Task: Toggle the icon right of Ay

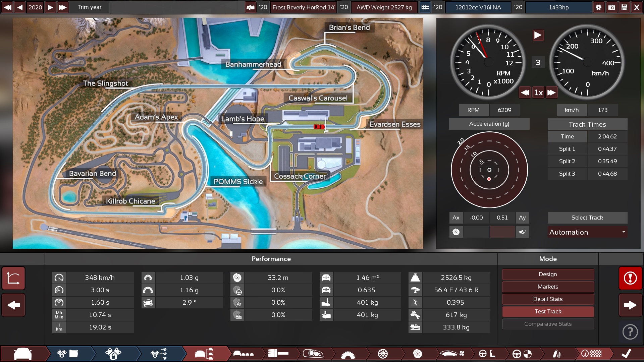Action: coord(522,232)
